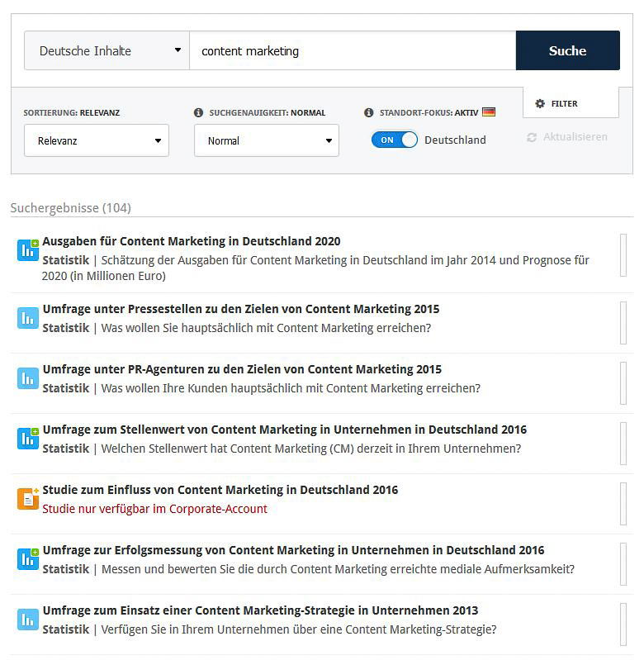The image size is (644, 660).
Task: Click info icon beside Standort-Fokus label
Action: (369, 112)
